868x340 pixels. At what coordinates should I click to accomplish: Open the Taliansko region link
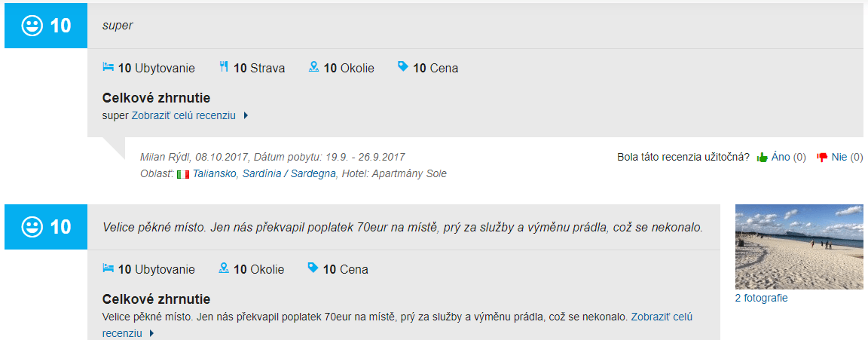pos(214,174)
